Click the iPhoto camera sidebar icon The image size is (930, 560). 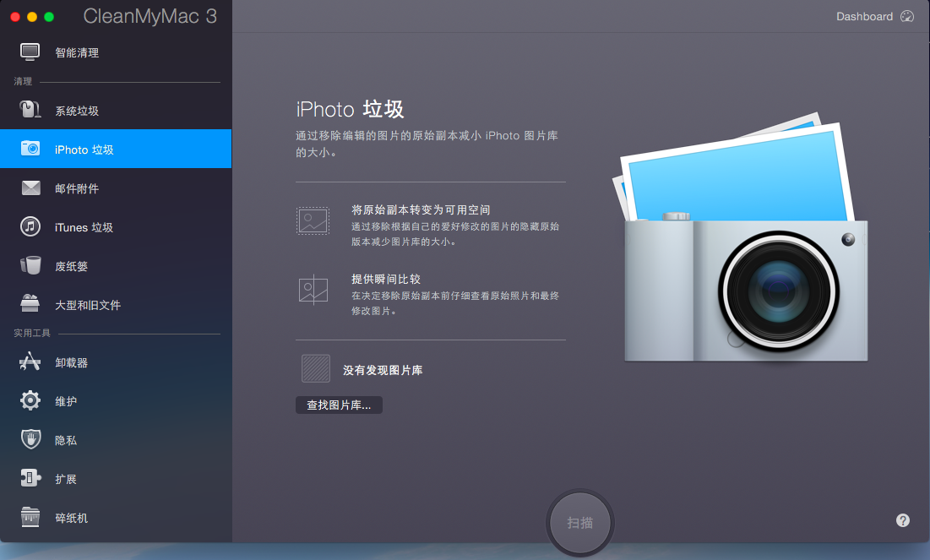[30, 149]
